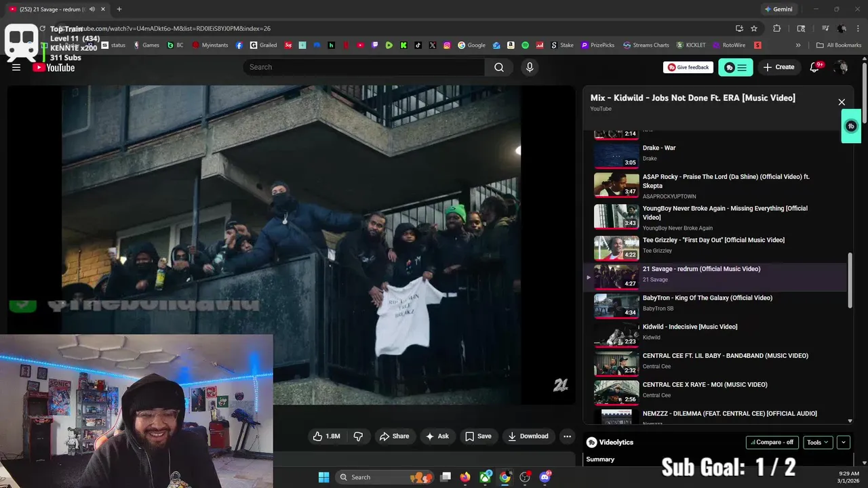Open the All Bookmarks folder

(x=839, y=45)
